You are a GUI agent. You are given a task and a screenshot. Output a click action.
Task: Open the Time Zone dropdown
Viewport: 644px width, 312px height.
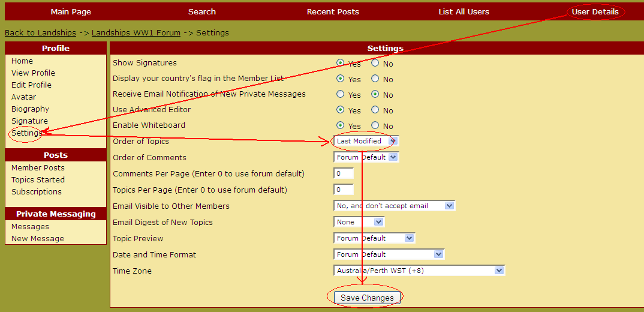point(419,271)
